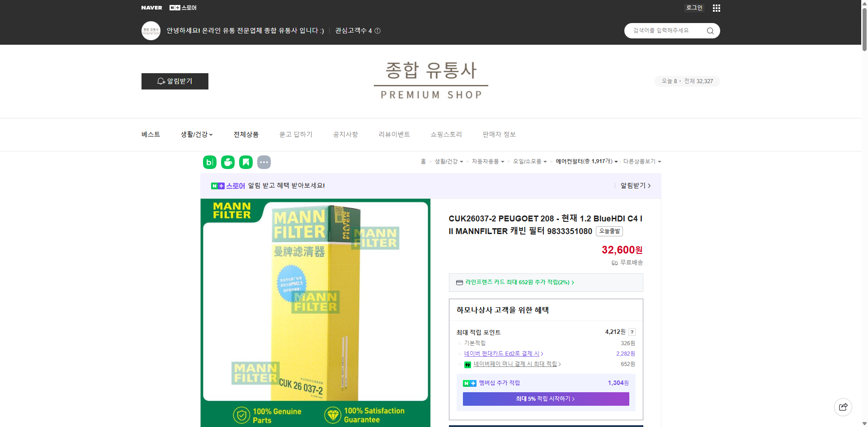Screen dimensions: 868x427
Task: Click the N Pay icon beside 네이버페이 머니
Action: [467, 365]
